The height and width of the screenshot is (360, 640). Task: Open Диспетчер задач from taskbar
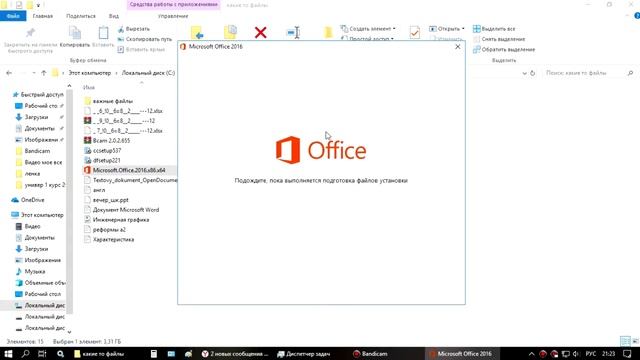tap(304, 354)
